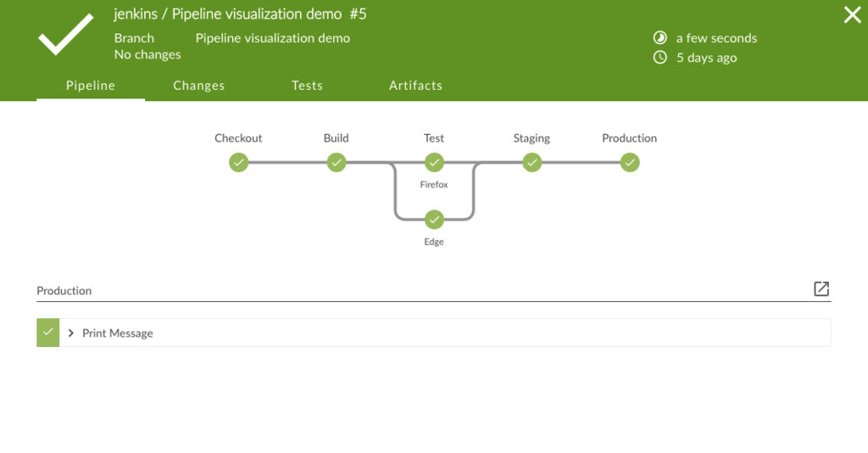
Task: Switch to the Tests tab
Action: coord(307,86)
